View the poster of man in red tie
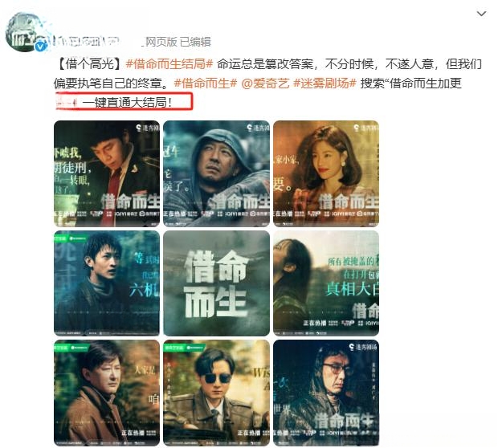 click(x=107, y=173)
